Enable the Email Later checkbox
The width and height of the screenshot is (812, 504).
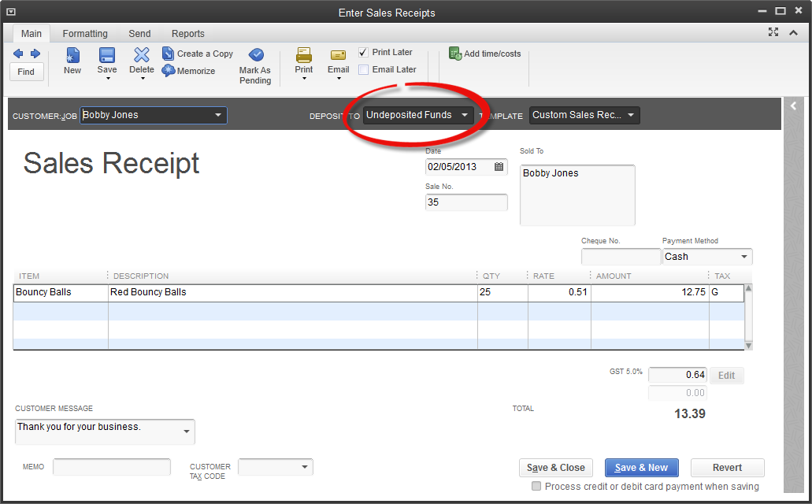[363, 69]
